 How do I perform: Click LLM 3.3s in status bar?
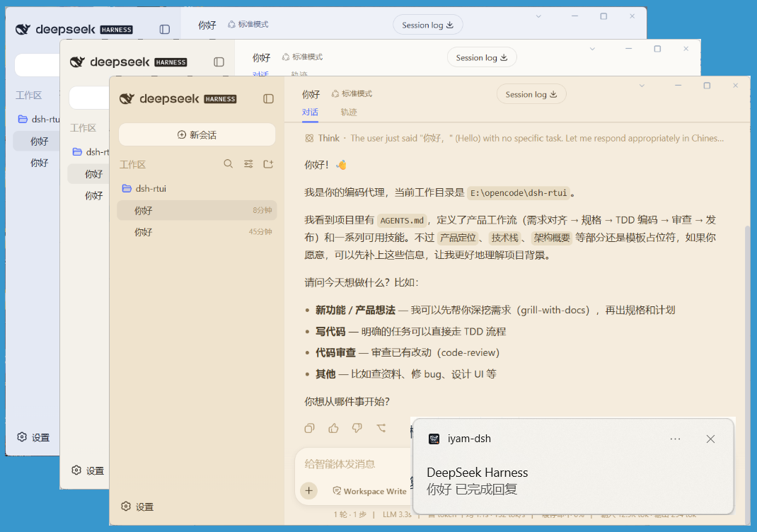tap(397, 514)
